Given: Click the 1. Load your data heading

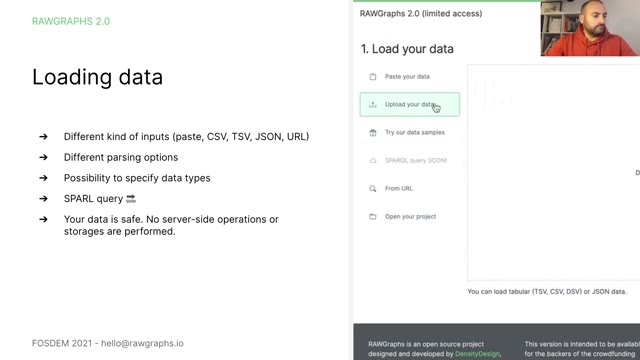Looking at the screenshot, I should click(407, 49).
